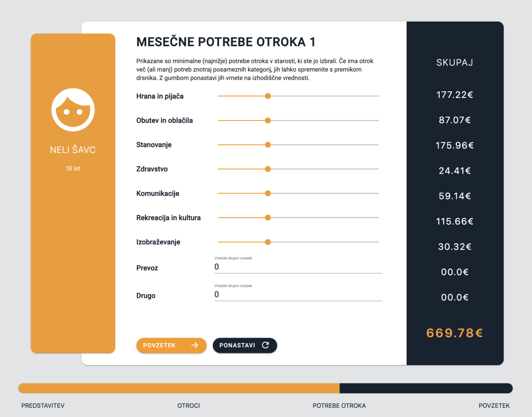Go to the PREDSTAVITEV step
Image resolution: width=532 pixels, height=417 pixels.
tap(43, 405)
